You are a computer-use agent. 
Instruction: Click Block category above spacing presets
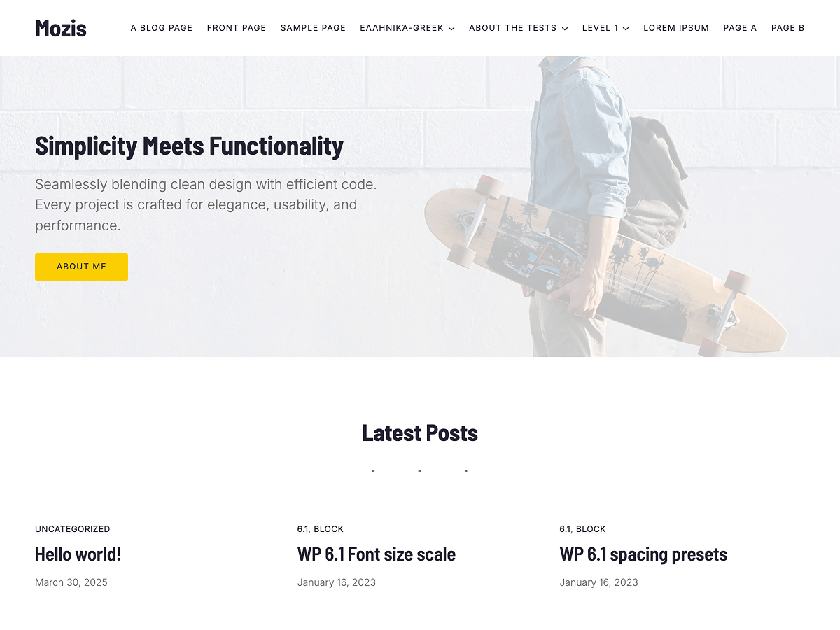(591, 529)
